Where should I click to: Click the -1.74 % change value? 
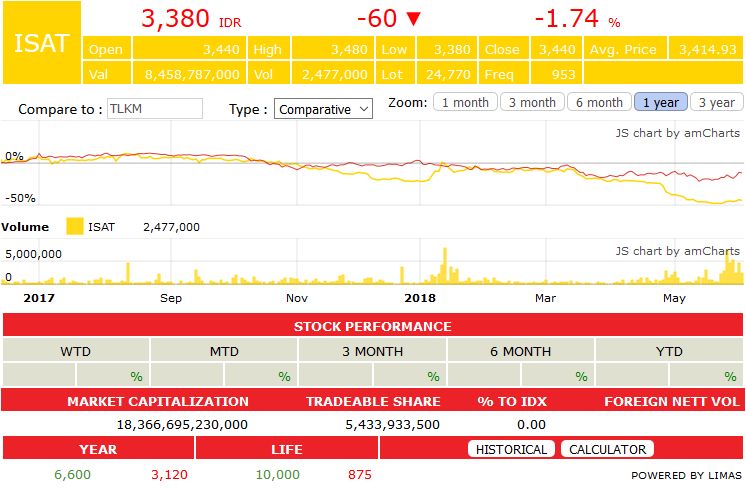577,19
